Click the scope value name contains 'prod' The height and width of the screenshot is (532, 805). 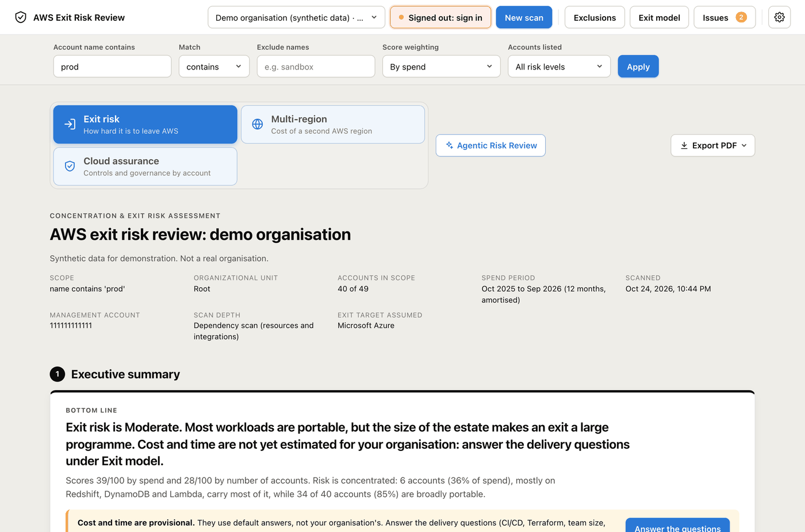87,289
